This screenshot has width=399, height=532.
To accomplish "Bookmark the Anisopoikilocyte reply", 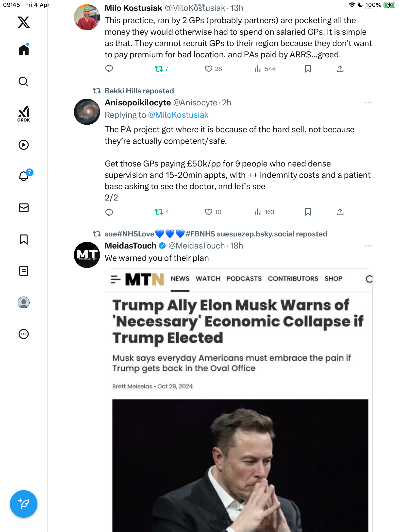I will 308,212.
